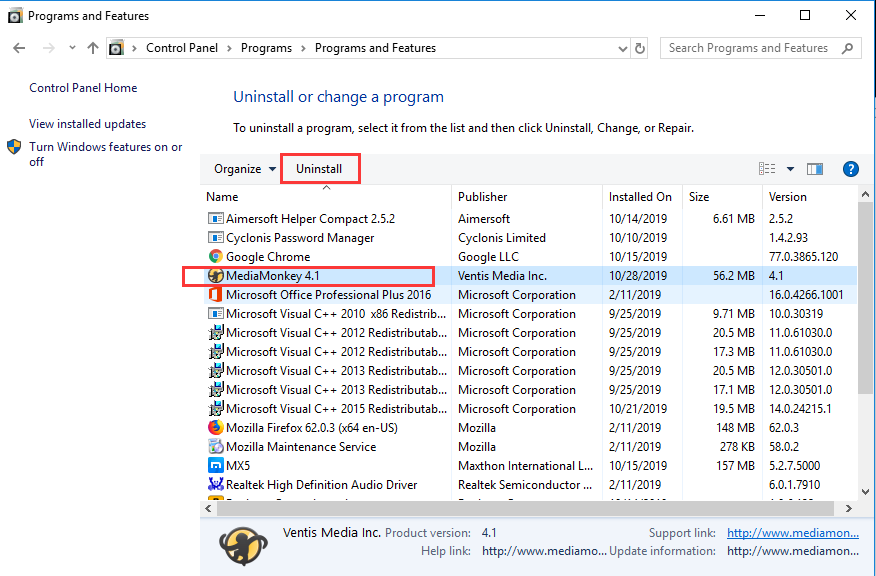
Task: Click the horizontal scrollbar left arrow
Action: [208, 508]
